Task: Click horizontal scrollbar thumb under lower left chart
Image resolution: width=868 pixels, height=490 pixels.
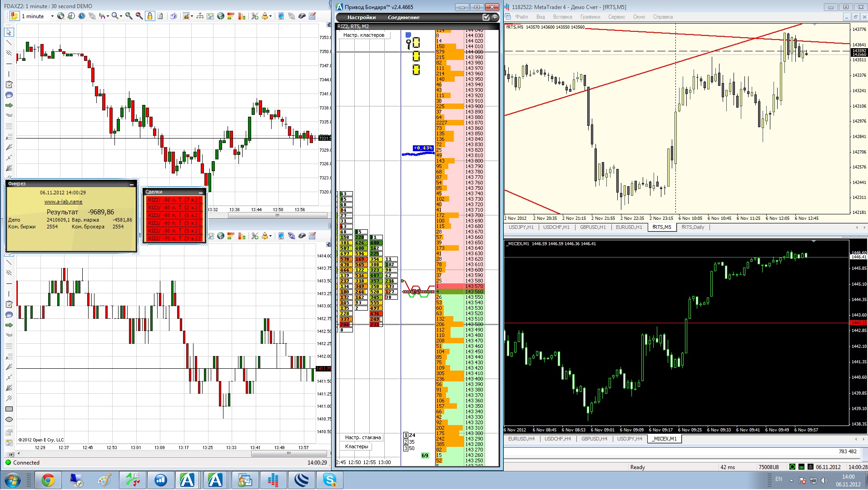Action: (289, 453)
